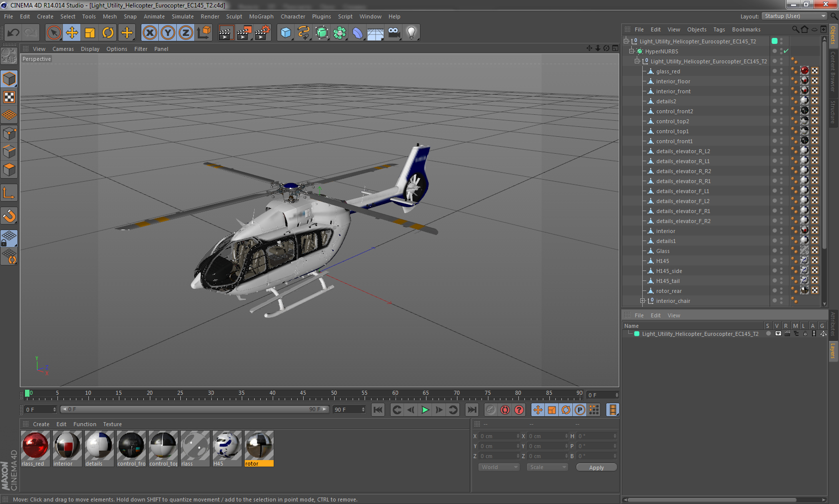Image resolution: width=839 pixels, height=504 pixels.
Task: Open the Sculpt menu
Action: 234,16
